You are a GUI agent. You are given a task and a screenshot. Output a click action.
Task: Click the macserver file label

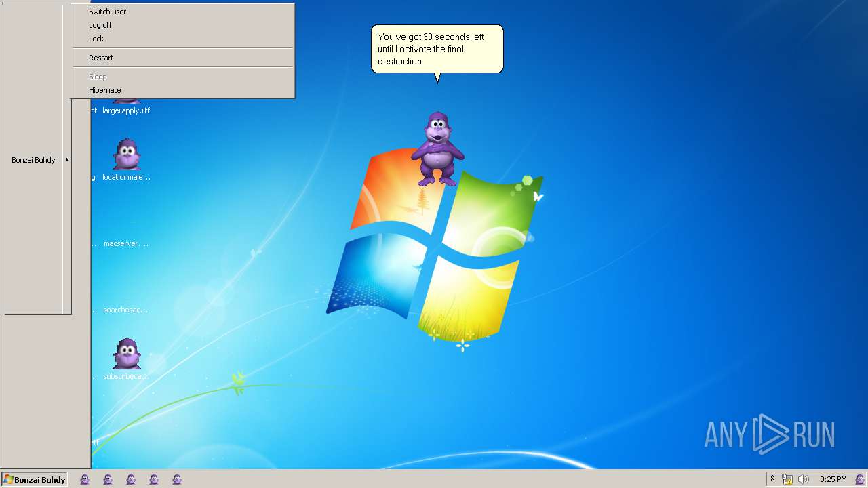point(126,243)
